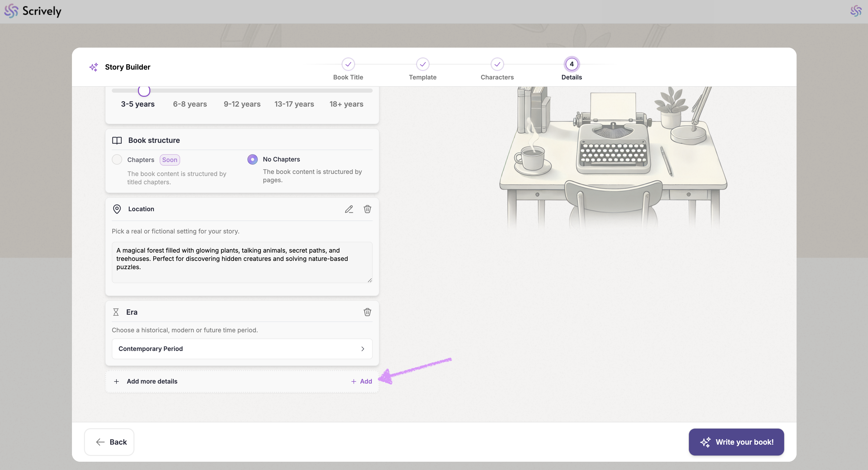Click the Era hourglass icon
Viewport: 868px width, 470px height.
pos(116,312)
